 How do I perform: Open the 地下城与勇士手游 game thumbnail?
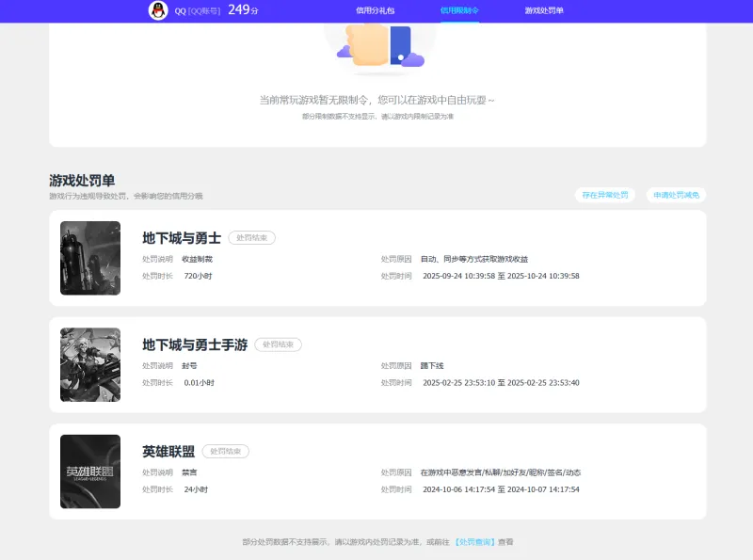tap(90, 364)
